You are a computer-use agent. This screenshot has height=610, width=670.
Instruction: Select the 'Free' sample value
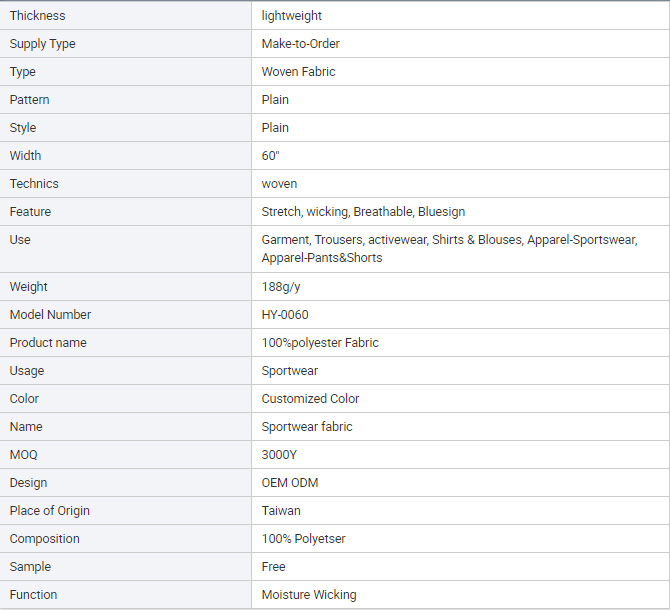273,567
